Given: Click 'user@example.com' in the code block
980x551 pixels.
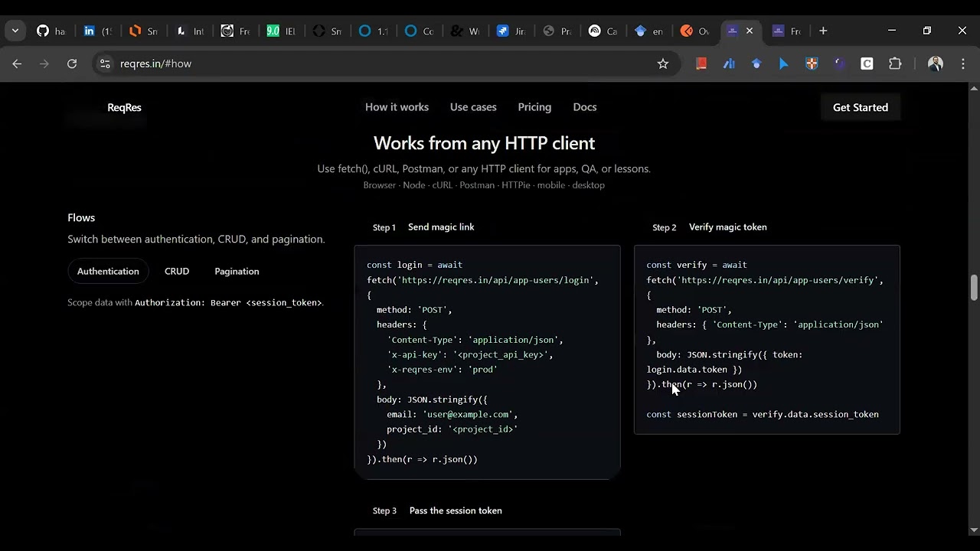Looking at the screenshot, I should (x=468, y=414).
